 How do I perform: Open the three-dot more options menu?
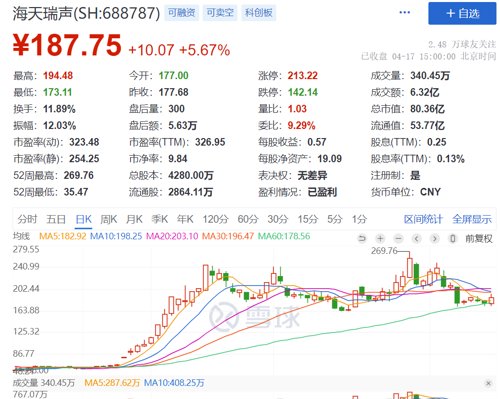[x=404, y=13]
